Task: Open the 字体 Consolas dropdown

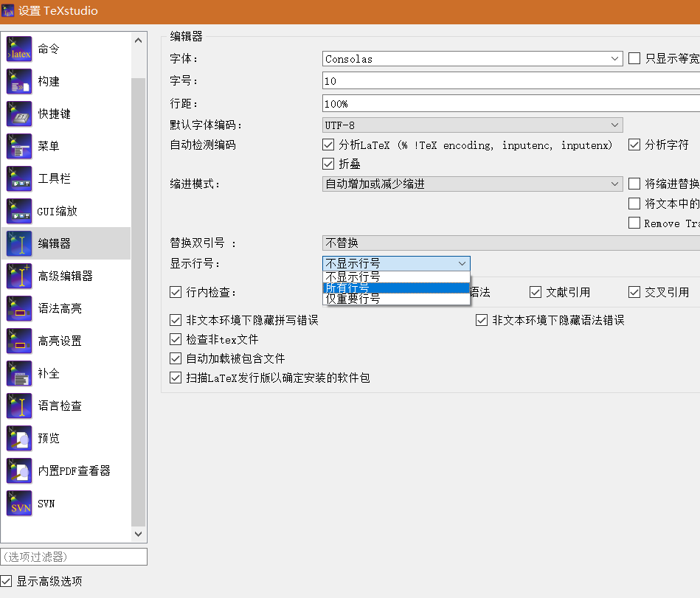Action: [x=472, y=58]
